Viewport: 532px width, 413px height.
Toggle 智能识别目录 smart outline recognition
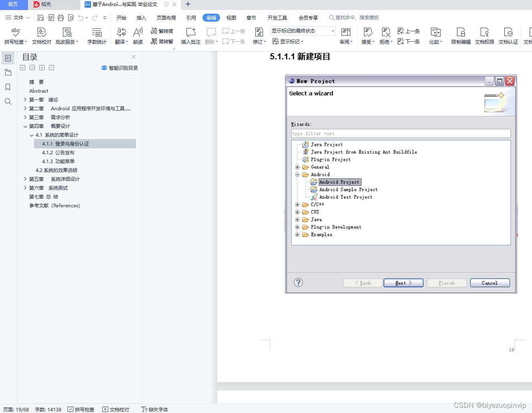tap(120, 68)
